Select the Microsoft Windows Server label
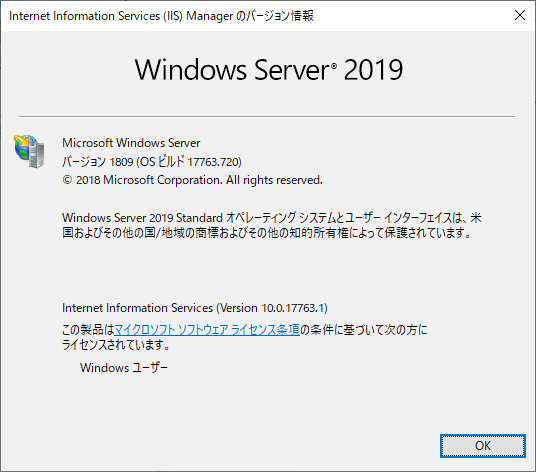Viewport: 536px width, 472px height. (131, 143)
